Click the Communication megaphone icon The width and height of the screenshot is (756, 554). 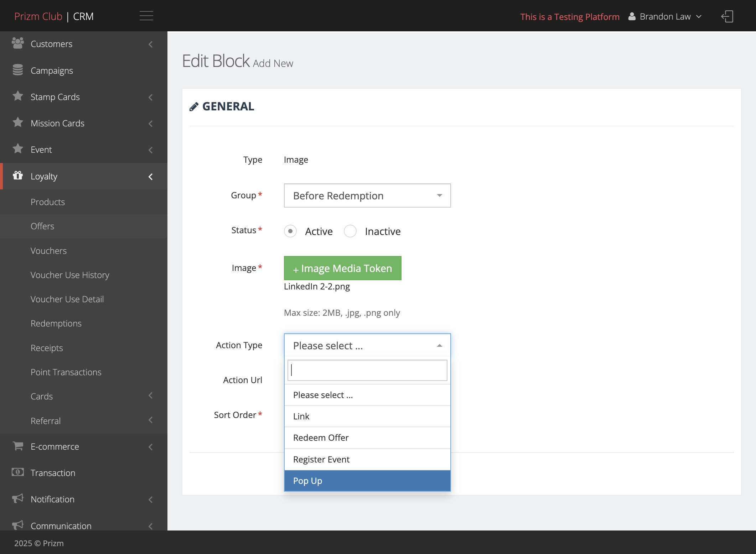[x=17, y=525]
